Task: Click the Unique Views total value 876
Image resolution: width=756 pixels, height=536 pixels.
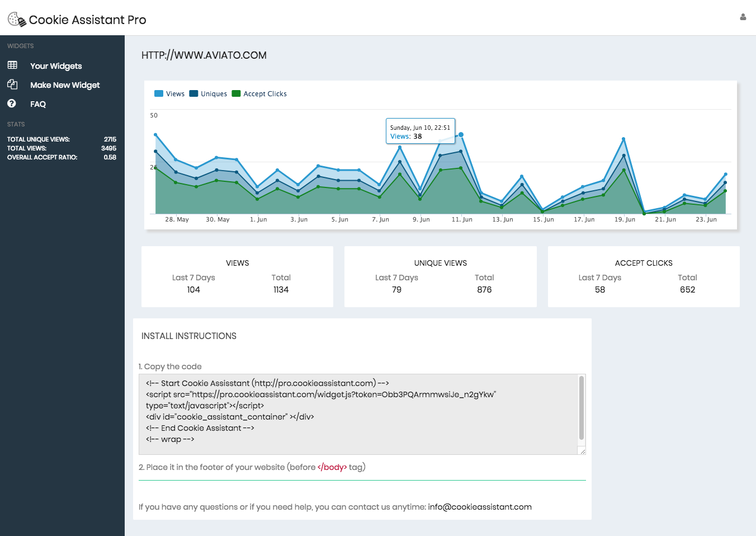Action: tap(484, 290)
